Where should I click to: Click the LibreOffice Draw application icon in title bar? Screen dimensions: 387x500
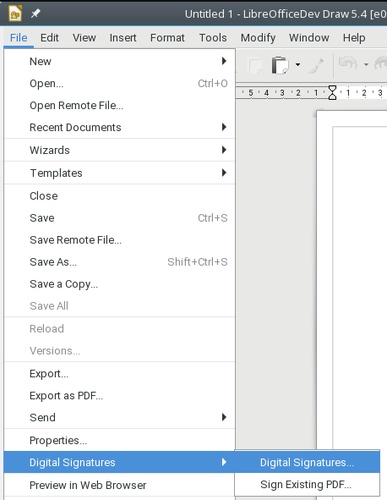[x=15, y=14]
